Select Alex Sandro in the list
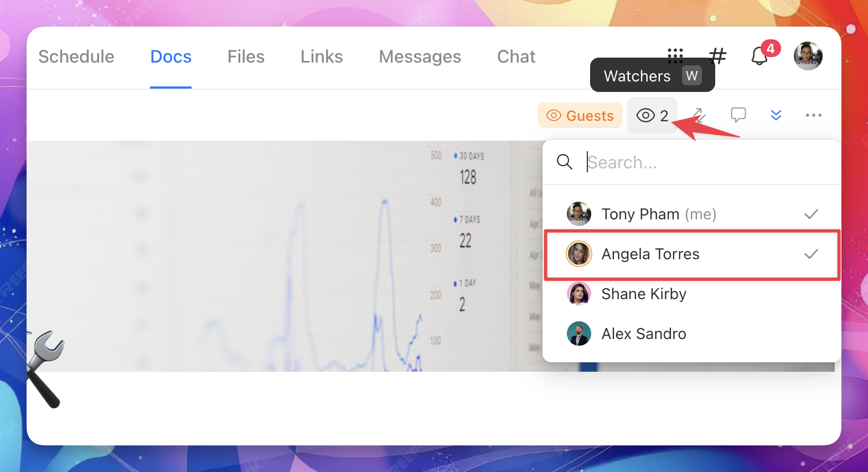The height and width of the screenshot is (472, 868). coord(692,334)
